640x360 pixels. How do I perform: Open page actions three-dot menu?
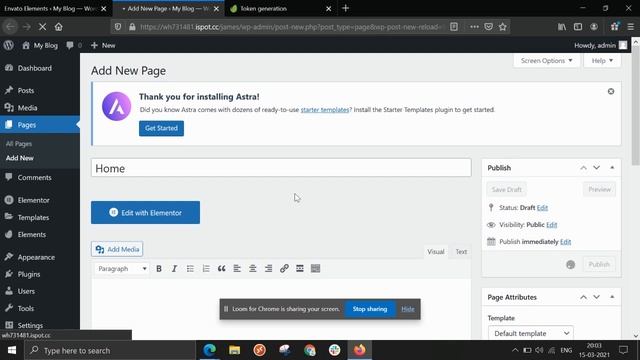474,27
